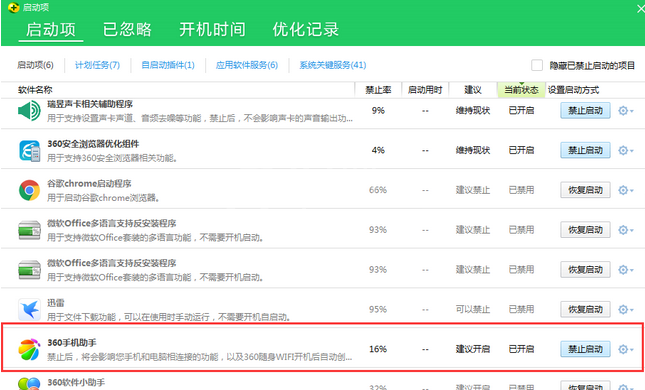
Task: Switch to the 启动项 main tab
Action: pyautogui.click(x=51, y=30)
